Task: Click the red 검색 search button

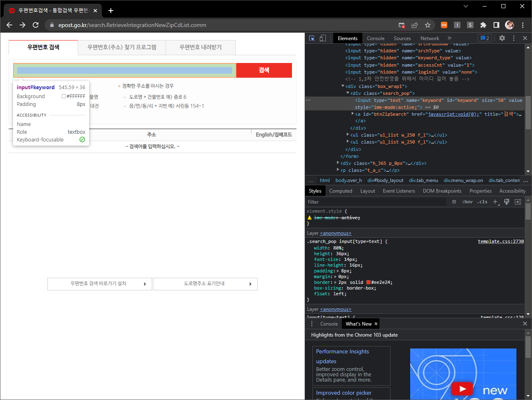Action: (x=264, y=70)
